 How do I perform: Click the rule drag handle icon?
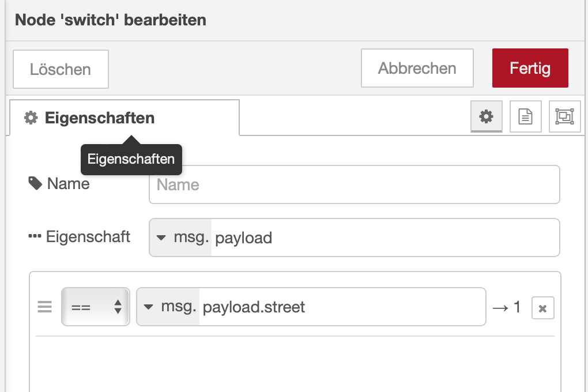coord(44,307)
